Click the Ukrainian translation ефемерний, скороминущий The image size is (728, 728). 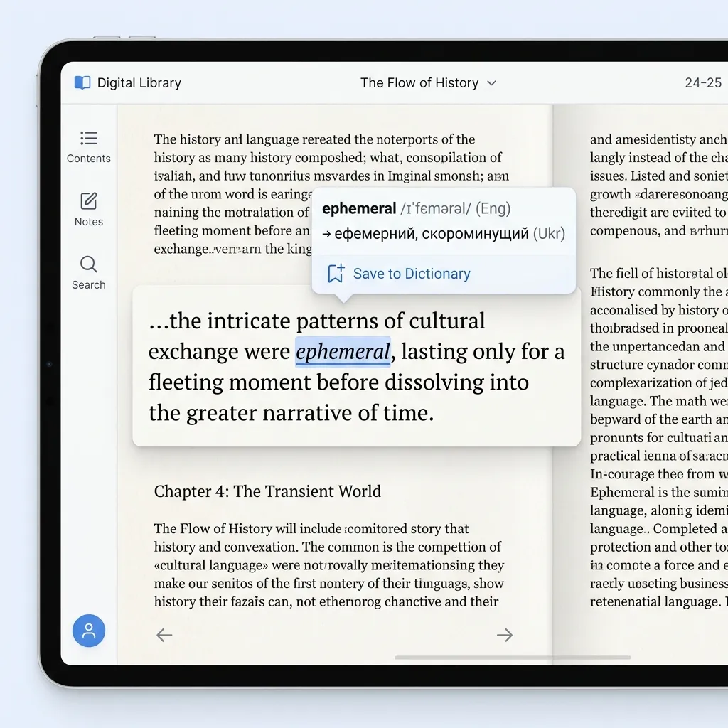tap(432, 233)
